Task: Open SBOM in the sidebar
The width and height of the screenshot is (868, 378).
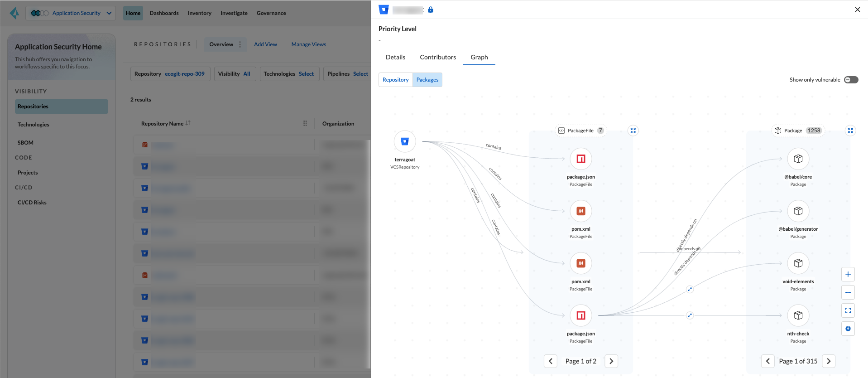Action: pos(62,143)
